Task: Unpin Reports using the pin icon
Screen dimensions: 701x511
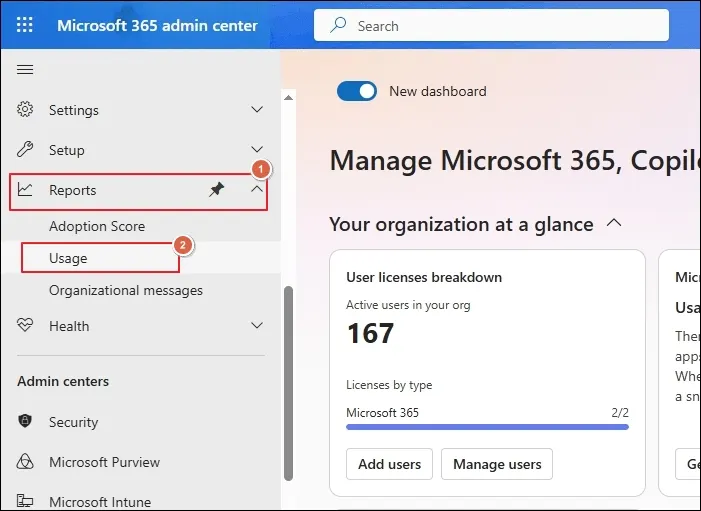Action: tap(216, 190)
